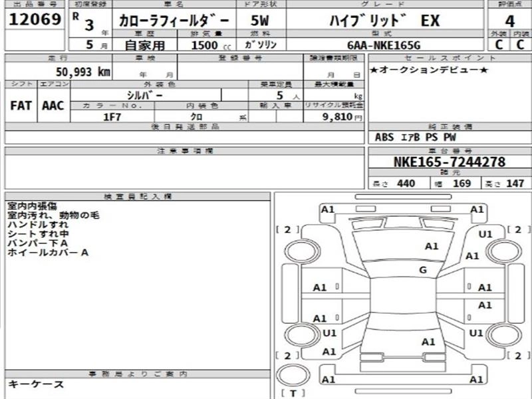532x399 pixels.
Task: Select the registration year value 3
Action: tap(89, 25)
